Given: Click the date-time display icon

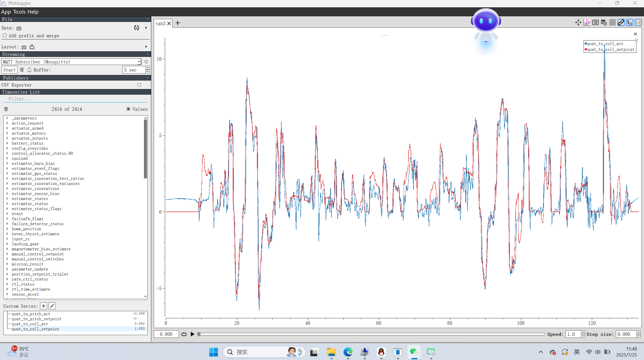Looking at the screenshot, I should (x=604, y=23).
